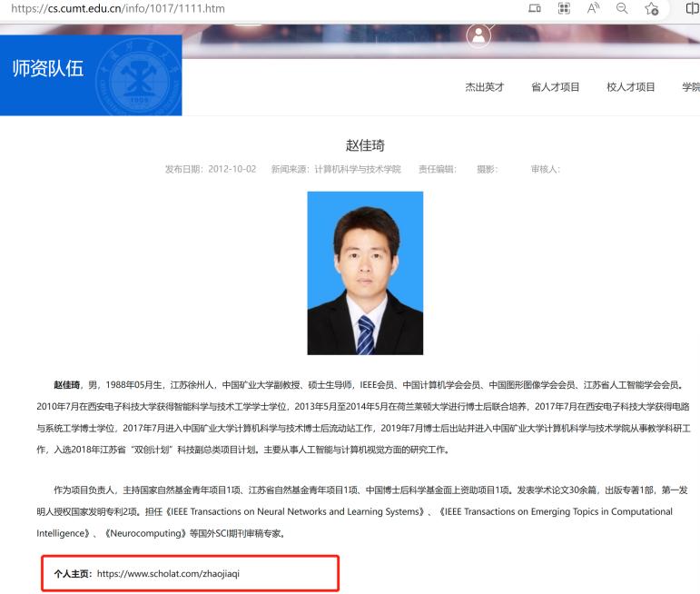Open the 学院 menu item at right edge
This screenshot has width=700, height=594.
(x=690, y=87)
